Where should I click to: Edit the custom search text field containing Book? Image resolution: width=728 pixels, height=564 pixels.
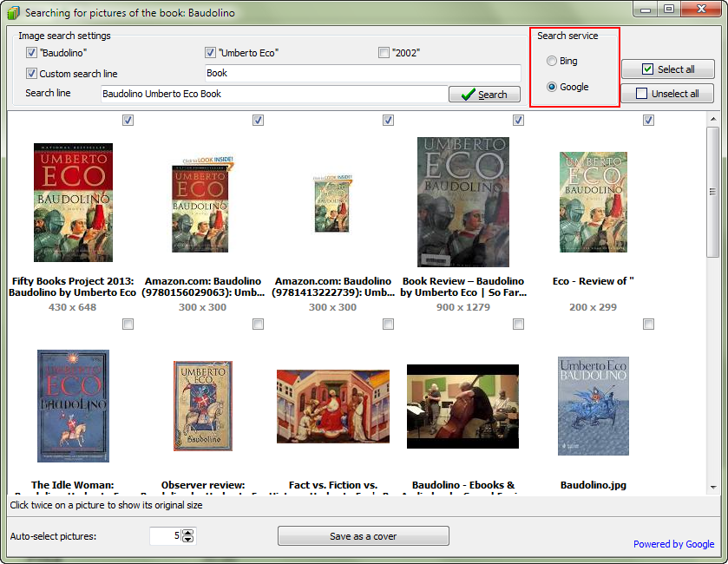coord(363,74)
